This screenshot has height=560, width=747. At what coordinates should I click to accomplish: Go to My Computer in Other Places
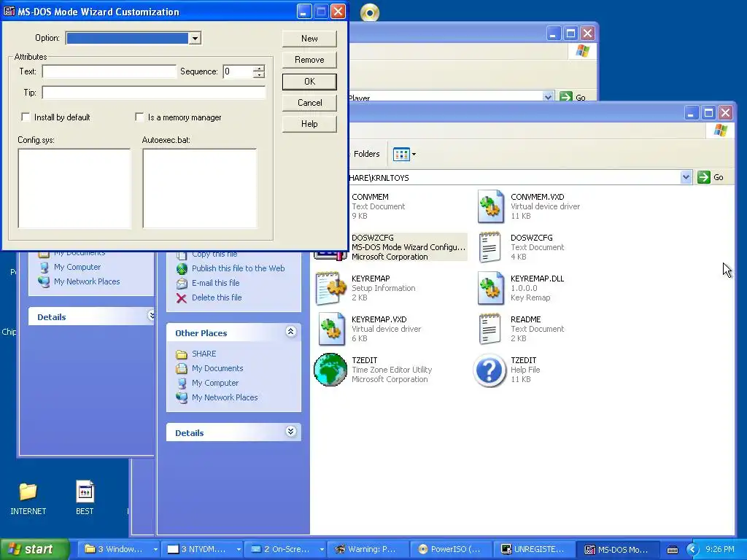click(x=215, y=383)
